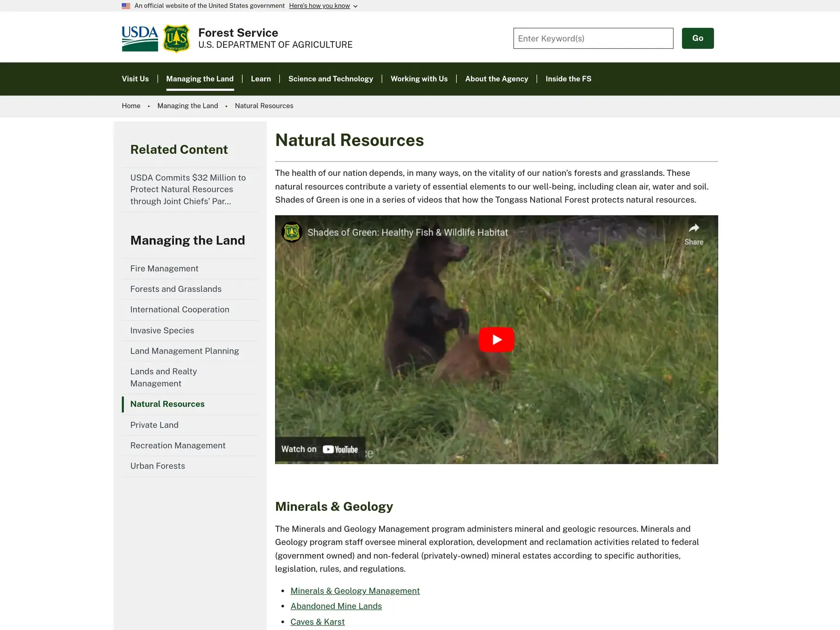
Task: Open video via Watch on YouTube
Action: click(320, 449)
